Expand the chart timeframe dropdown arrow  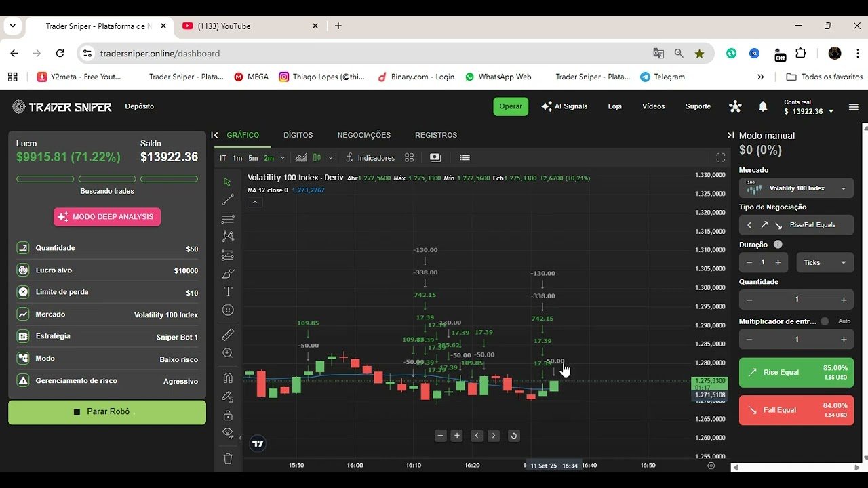click(x=282, y=158)
